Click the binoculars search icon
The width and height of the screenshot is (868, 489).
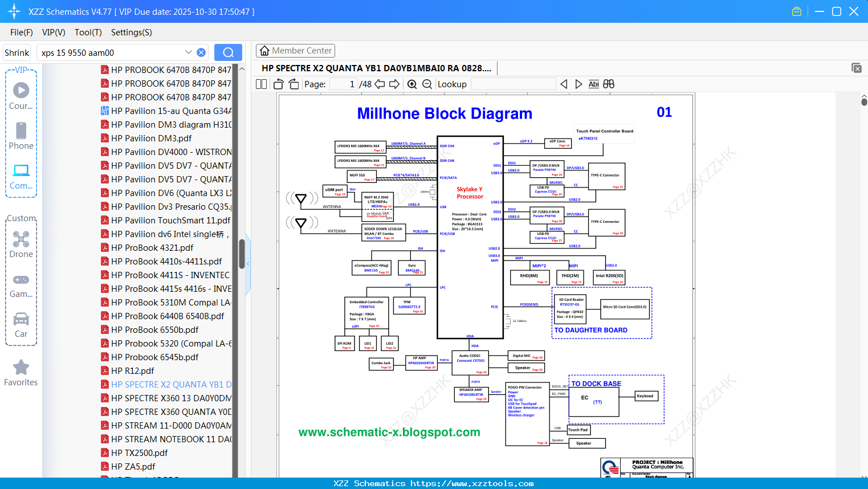coord(609,84)
